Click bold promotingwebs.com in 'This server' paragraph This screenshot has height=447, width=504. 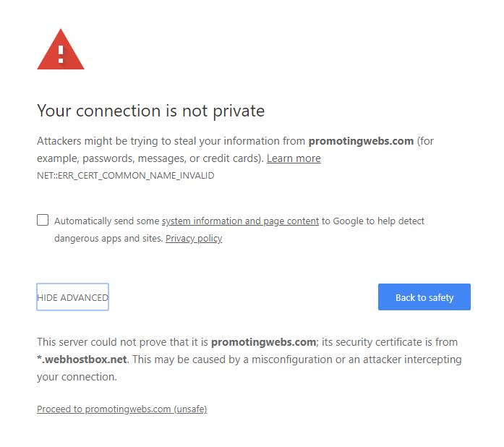click(x=263, y=342)
